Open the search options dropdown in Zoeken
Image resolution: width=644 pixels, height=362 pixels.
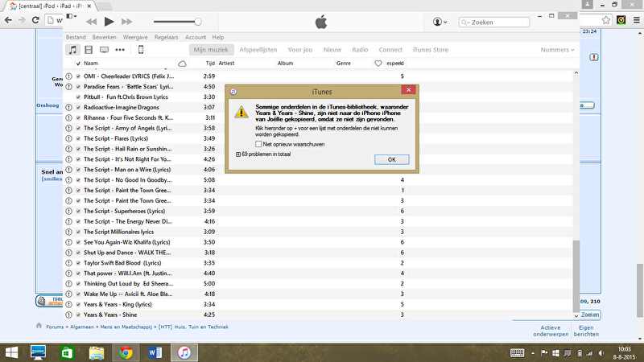[x=465, y=23]
